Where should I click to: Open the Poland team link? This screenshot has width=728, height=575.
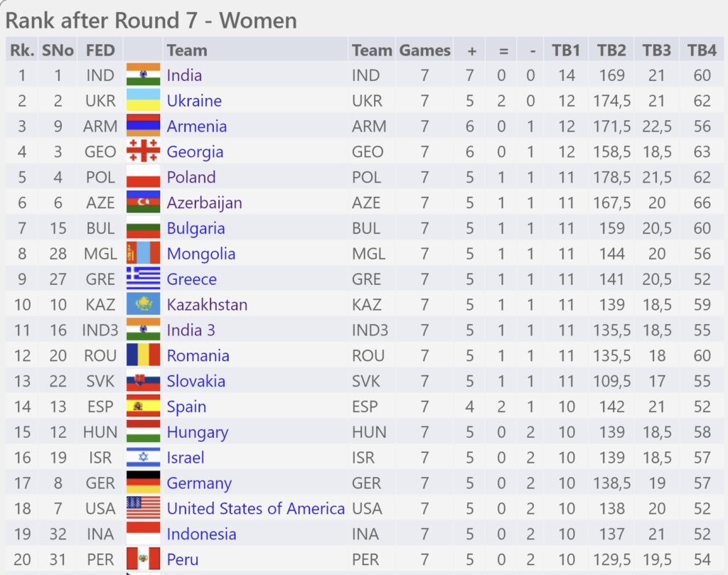pos(191,177)
